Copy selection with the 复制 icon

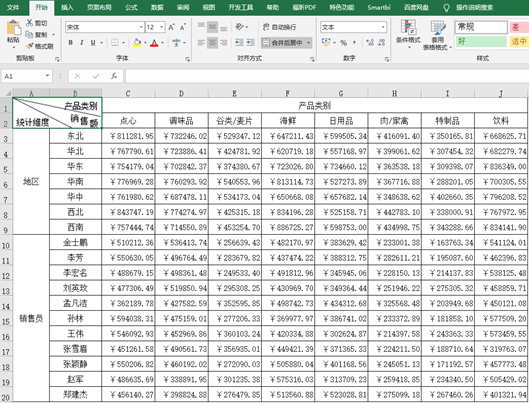click(29, 35)
